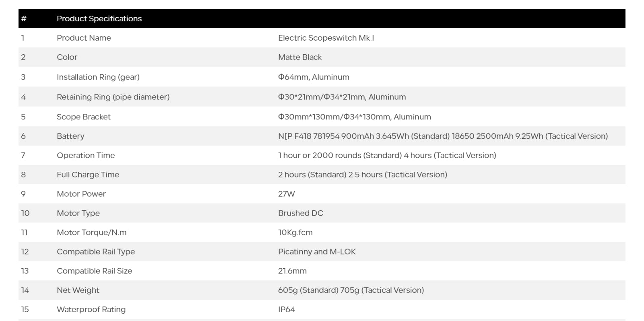
Task: Select the Electric Scopeswitch Mk.I product name
Action: 326,38
